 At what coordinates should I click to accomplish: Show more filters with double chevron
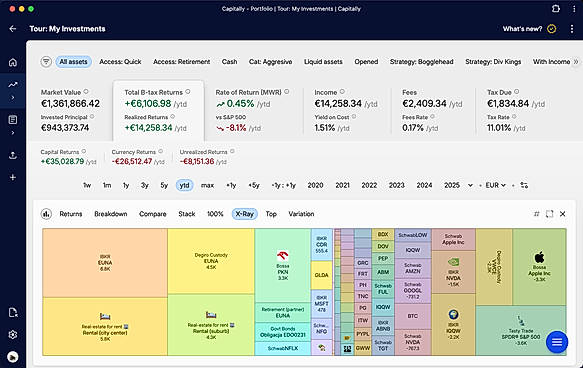[576, 62]
